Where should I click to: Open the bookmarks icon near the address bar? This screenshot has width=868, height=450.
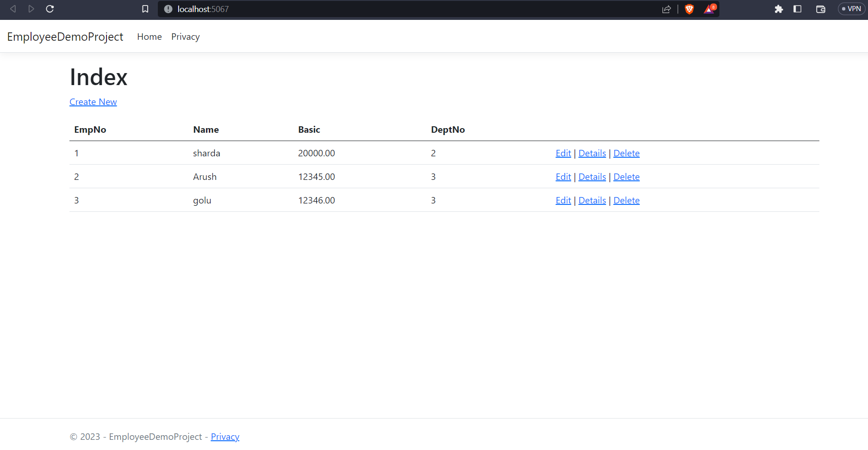(x=145, y=9)
